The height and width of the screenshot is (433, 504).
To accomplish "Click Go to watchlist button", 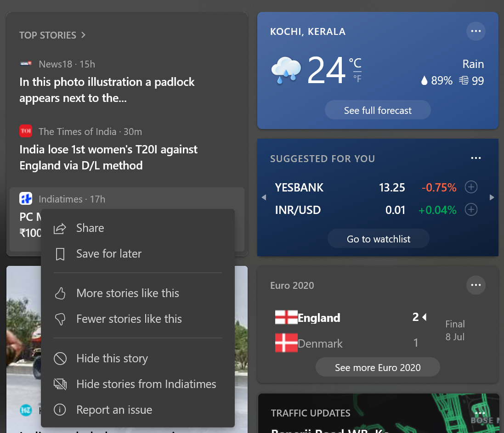I will coord(378,239).
